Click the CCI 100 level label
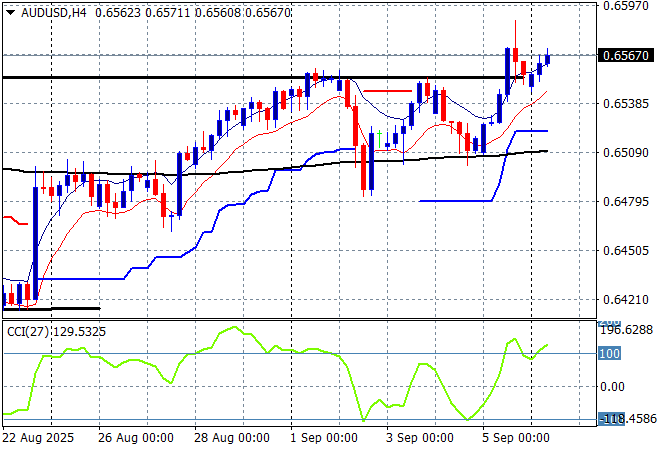660x450 pixels. coord(609,354)
